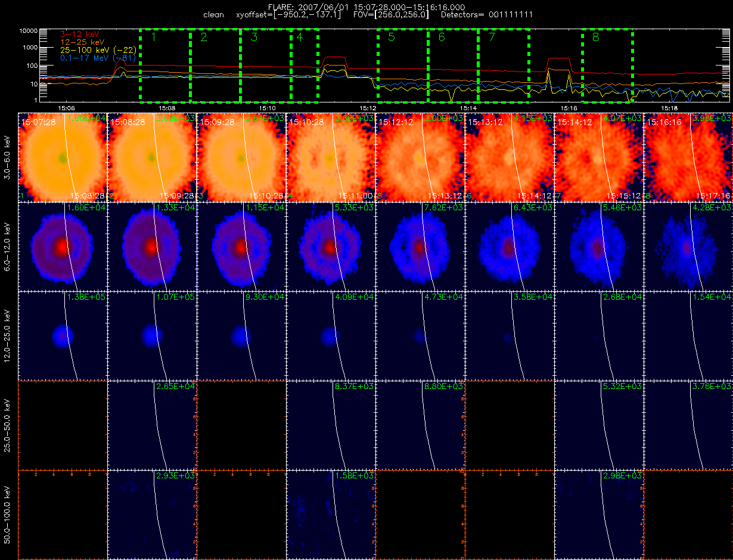Open the 3–6 keV image starting 15:09:28
733x560 pixels.
[x=241, y=157]
